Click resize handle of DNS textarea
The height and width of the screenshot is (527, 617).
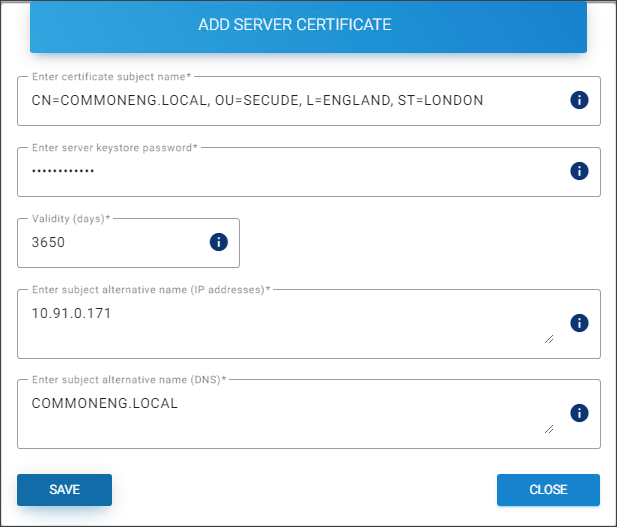pyautogui.click(x=549, y=429)
